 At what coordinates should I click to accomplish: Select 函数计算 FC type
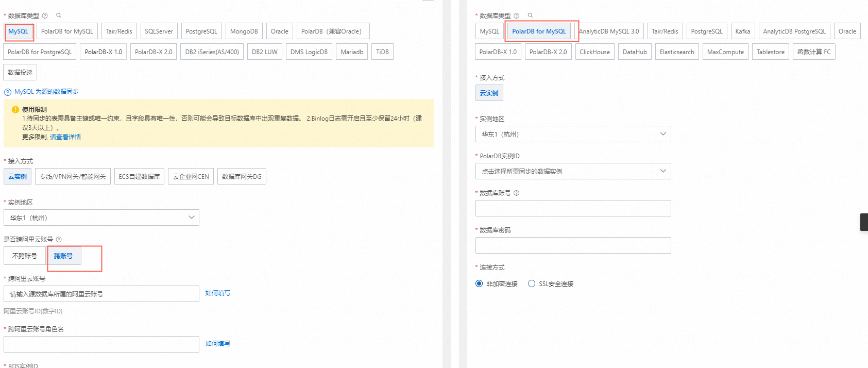click(814, 52)
